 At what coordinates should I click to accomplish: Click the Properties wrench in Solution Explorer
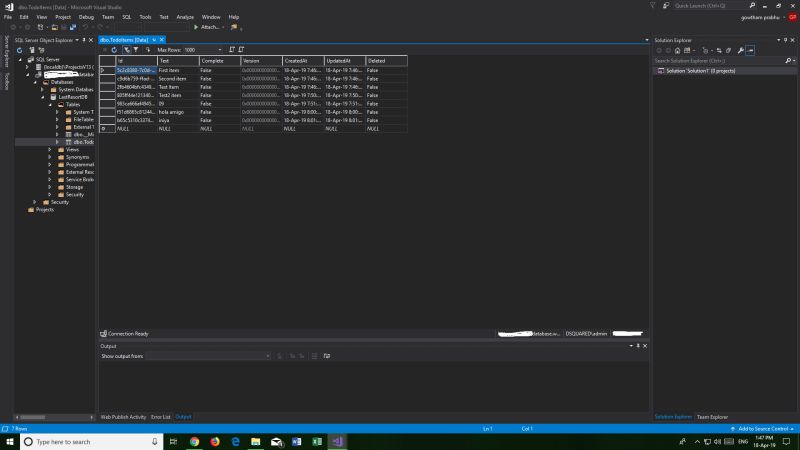coord(740,51)
